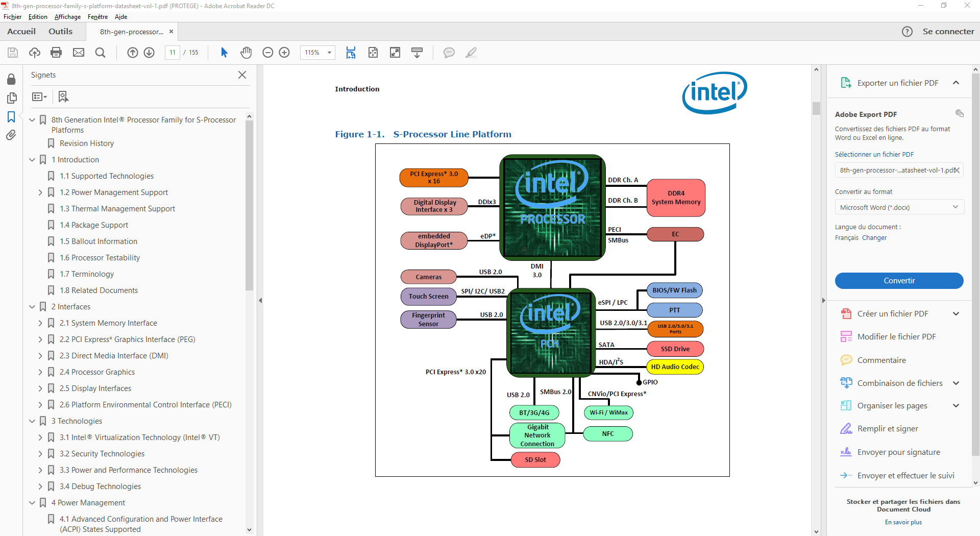Go to previous page arrow icon
Image resolution: width=980 pixels, height=536 pixels.
(x=132, y=53)
